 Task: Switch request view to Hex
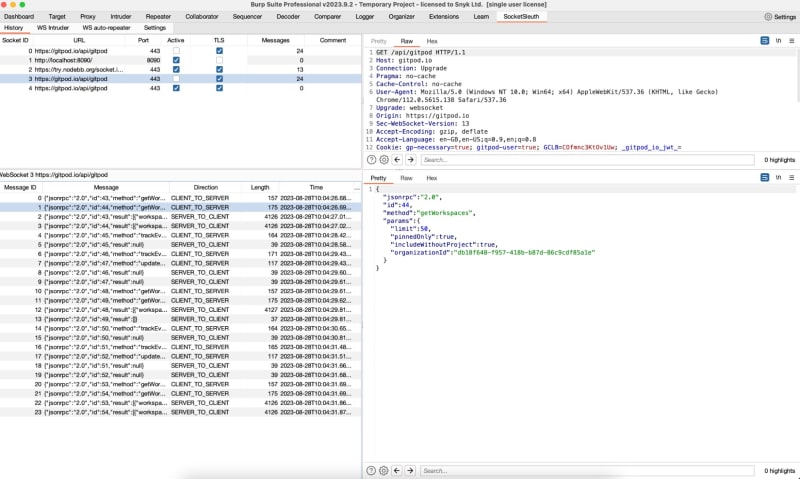coord(432,41)
